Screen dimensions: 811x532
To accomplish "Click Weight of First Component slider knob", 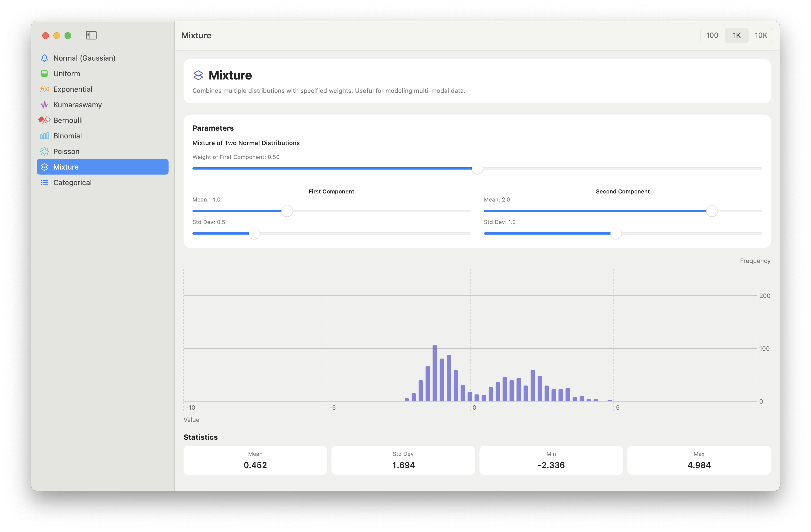I will 477,169.
